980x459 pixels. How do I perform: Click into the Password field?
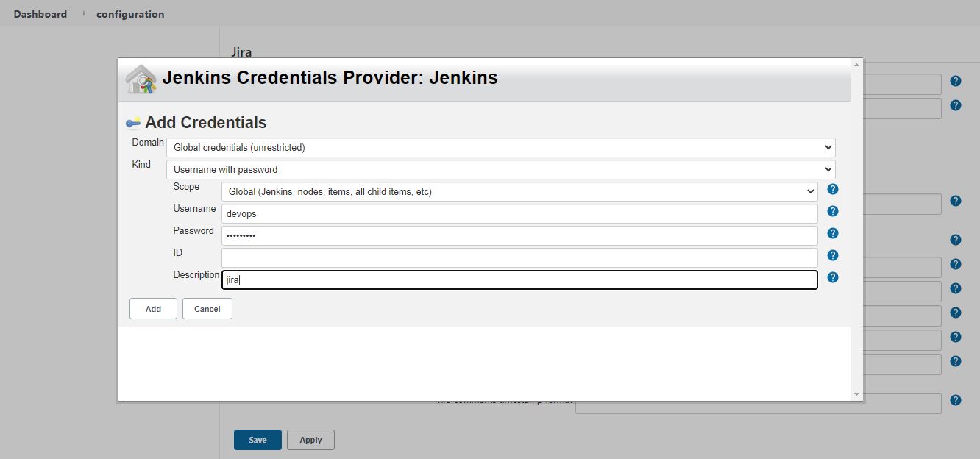tap(519, 235)
